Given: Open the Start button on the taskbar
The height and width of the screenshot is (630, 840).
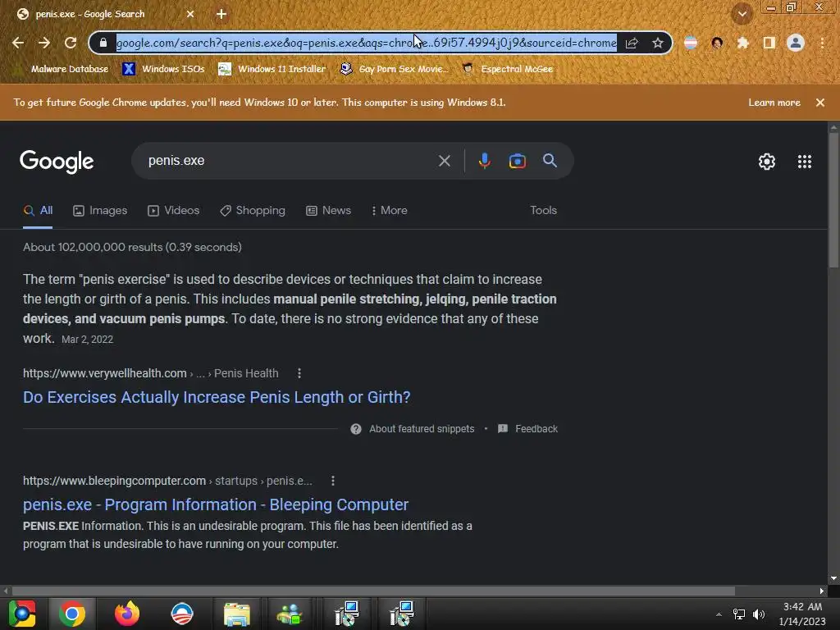Looking at the screenshot, I should point(22,614).
